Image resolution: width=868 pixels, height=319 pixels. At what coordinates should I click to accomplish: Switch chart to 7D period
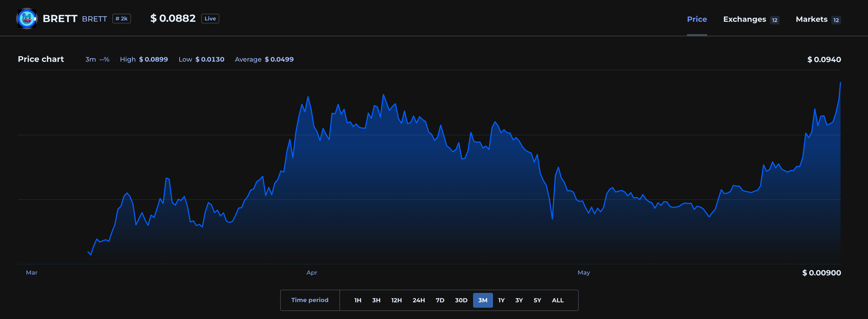(x=440, y=300)
